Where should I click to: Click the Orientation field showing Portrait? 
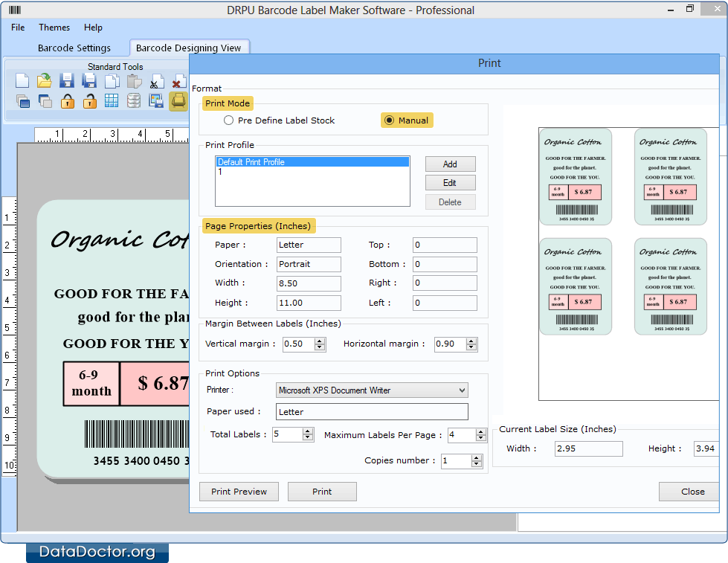(x=309, y=264)
